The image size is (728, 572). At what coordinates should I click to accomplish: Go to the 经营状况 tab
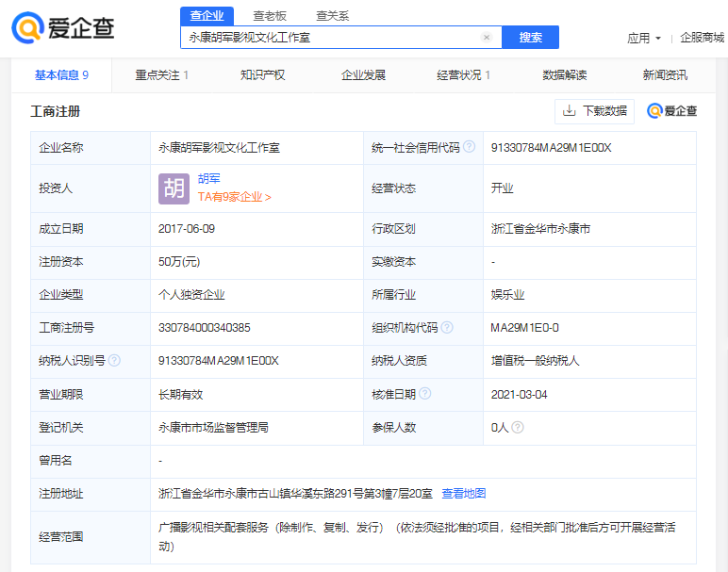[x=464, y=75]
